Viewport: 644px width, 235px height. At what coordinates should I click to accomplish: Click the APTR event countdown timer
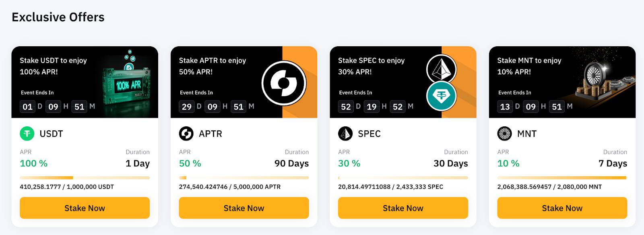[217, 107]
